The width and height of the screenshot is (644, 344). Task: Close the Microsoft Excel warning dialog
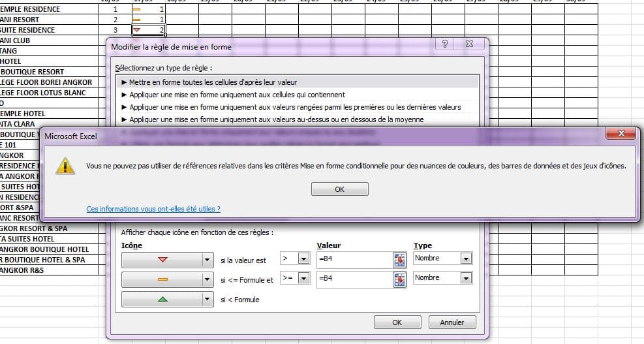coord(621,133)
